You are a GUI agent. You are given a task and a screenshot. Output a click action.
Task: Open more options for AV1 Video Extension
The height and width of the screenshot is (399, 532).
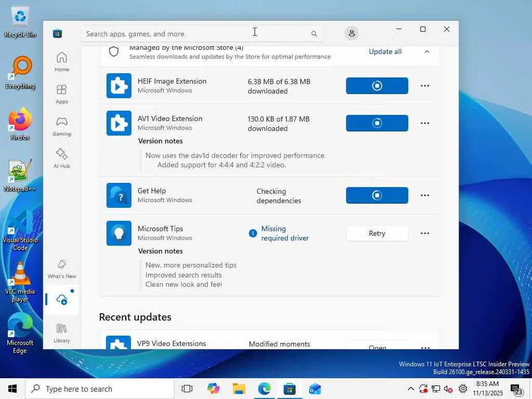click(425, 123)
